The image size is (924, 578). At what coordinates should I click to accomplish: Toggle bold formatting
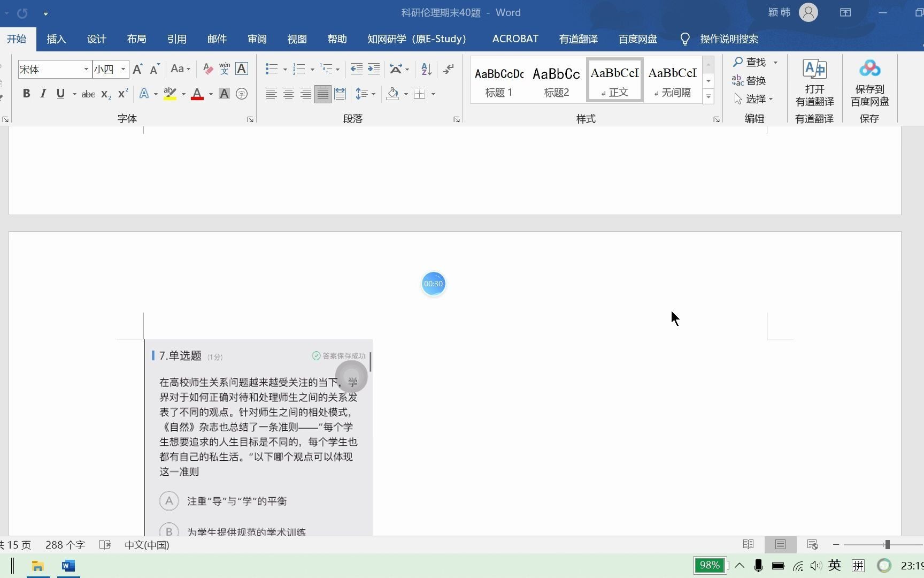(x=26, y=94)
